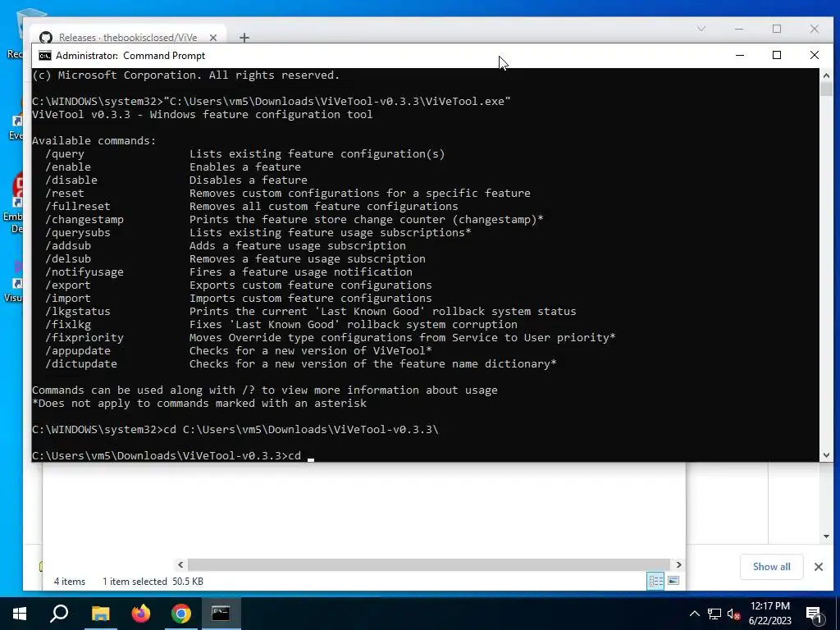Click the /query command text
840x630 pixels.
[x=65, y=154]
